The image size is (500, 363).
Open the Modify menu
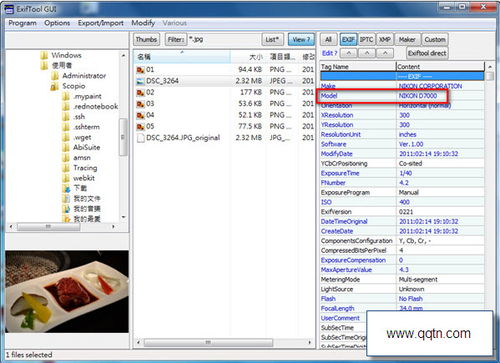[x=143, y=23]
